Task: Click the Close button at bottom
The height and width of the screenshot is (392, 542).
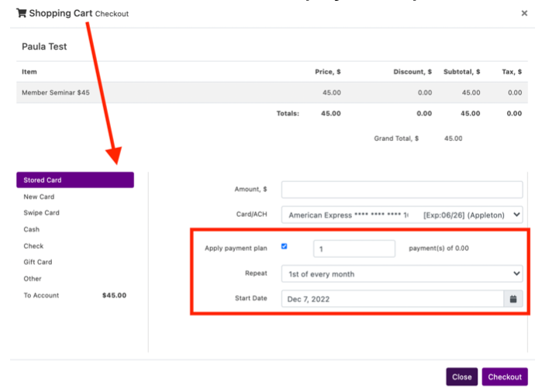Action: (x=461, y=377)
